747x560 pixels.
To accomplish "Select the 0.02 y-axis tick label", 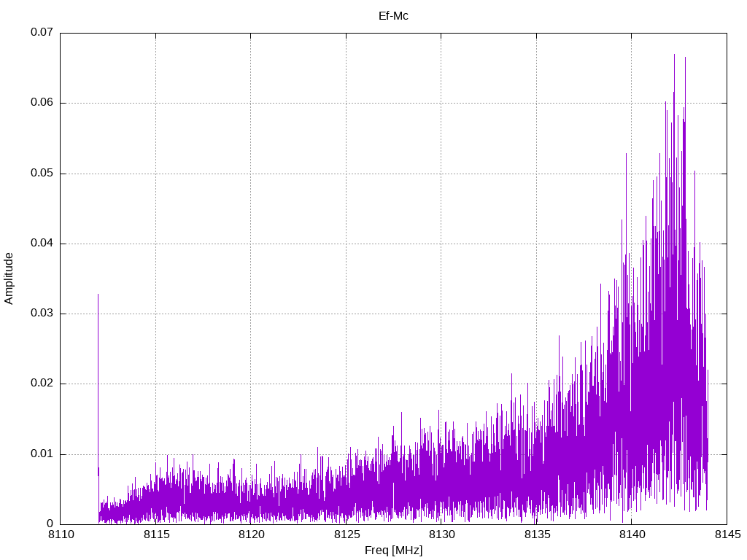I will pos(42,384).
